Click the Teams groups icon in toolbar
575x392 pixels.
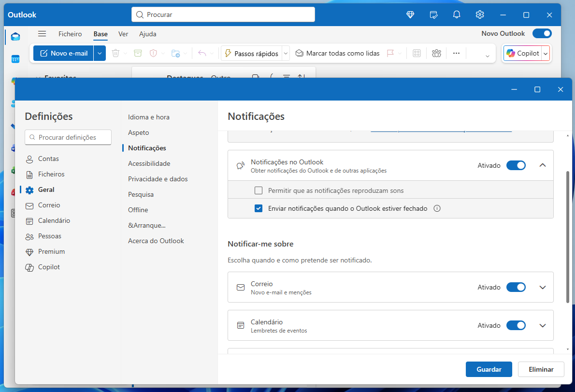437,54
